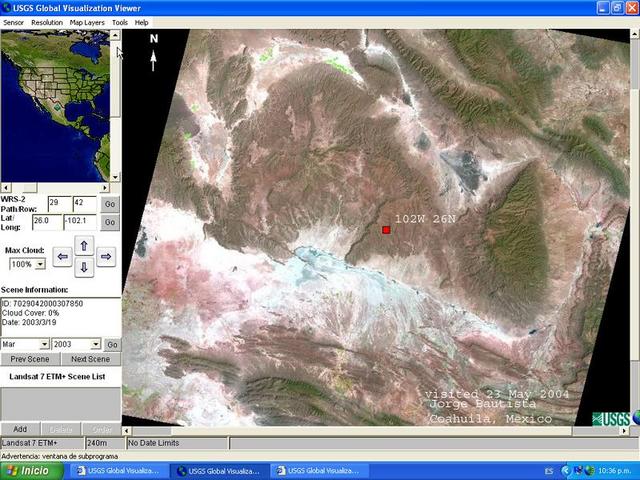The image size is (640, 480).
Task: Focus the WRS-2 Path field containing 29
Action: tap(60, 204)
